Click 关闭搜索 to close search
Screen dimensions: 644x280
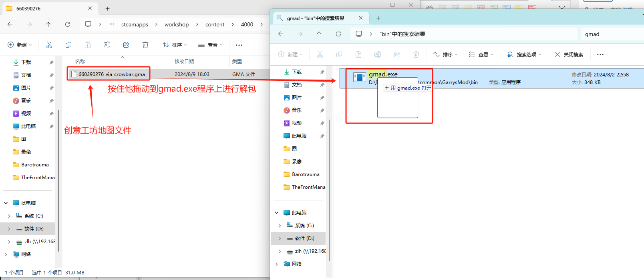pos(569,55)
